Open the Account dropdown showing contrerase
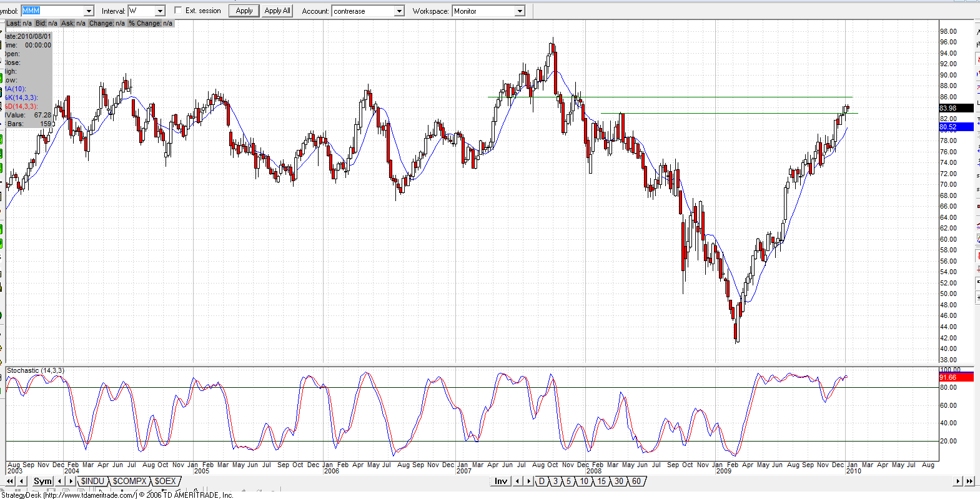The height and width of the screenshot is (499, 980). [399, 11]
